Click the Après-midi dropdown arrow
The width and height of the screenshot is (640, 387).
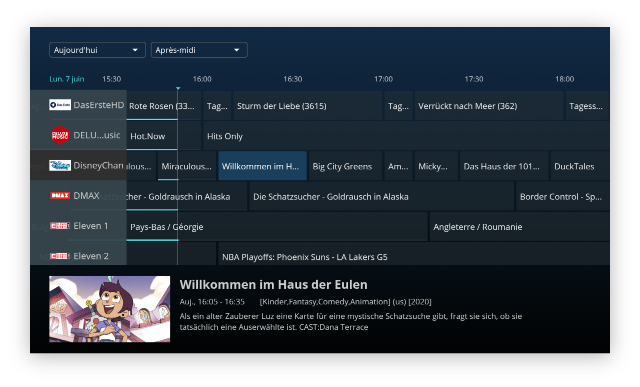pos(237,50)
